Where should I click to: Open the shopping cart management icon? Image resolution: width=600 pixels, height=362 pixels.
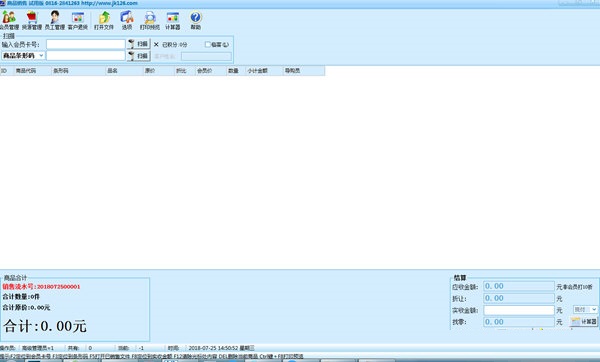32,21
